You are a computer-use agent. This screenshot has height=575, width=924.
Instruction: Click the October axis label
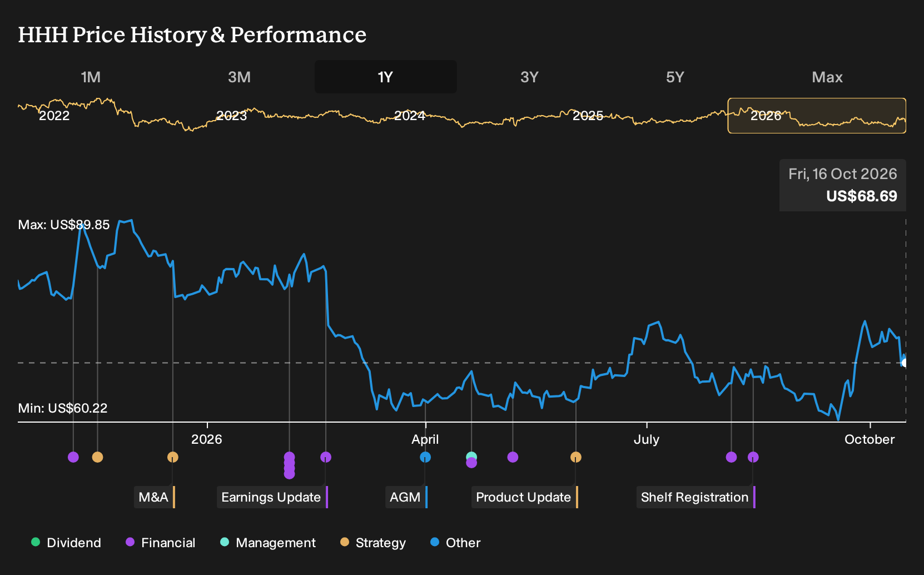pos(870,439)
